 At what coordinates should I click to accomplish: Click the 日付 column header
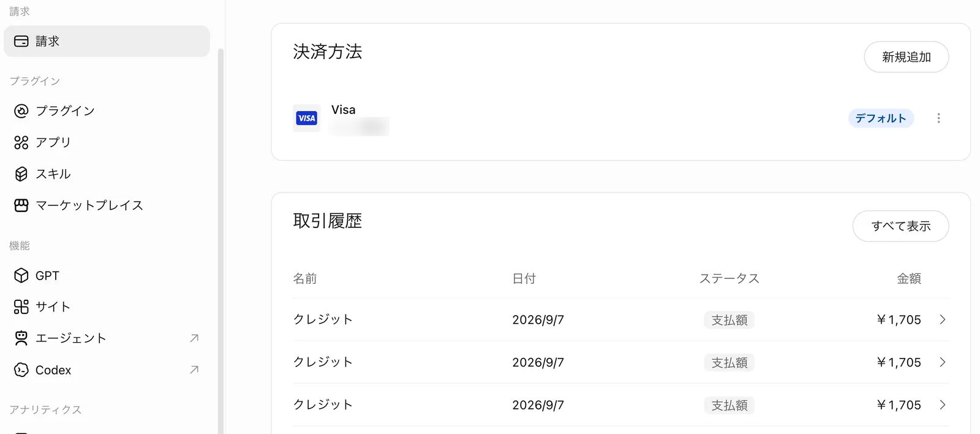(x=524, y=279)
